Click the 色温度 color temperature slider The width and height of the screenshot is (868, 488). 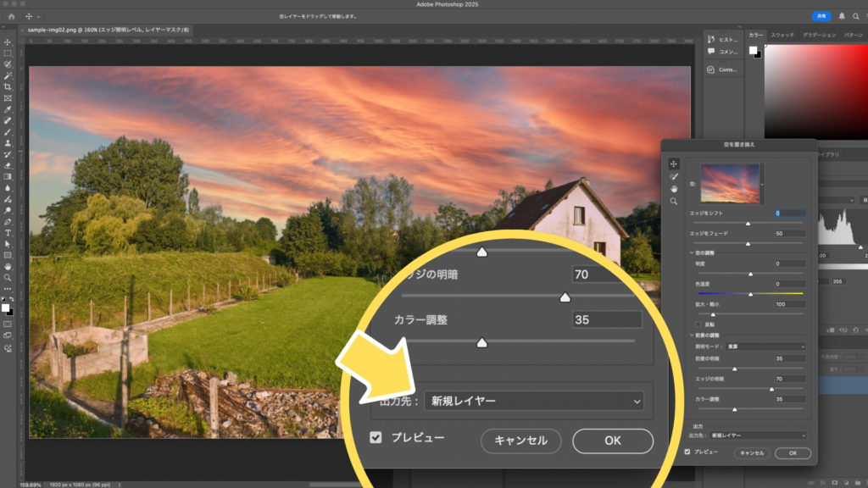749,293
